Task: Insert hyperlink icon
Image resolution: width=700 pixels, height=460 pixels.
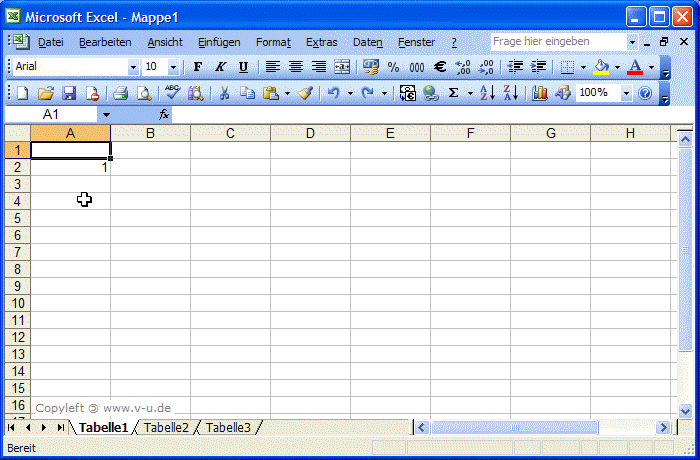Action: tap(431, 93)
